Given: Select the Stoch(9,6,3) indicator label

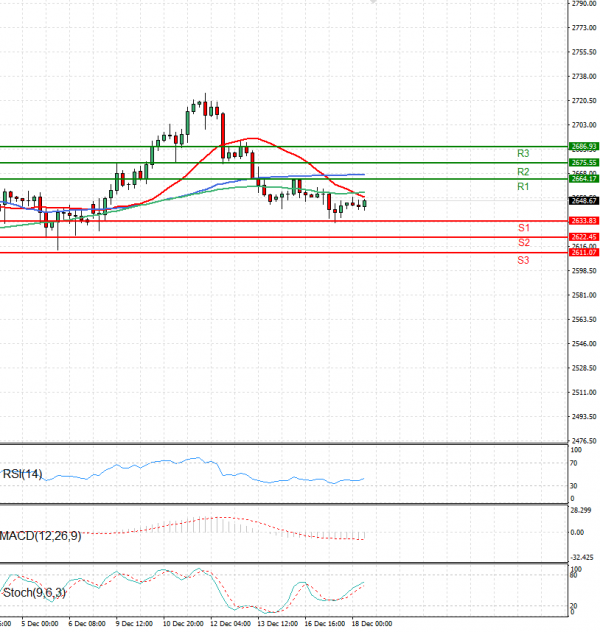Looking at the screenshot, I should (34, 593).
